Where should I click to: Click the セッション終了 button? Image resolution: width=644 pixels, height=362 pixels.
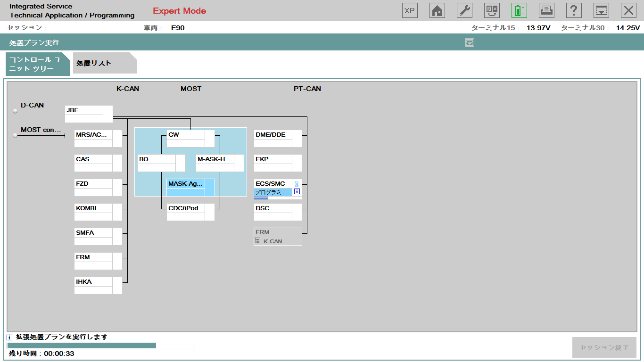[604, 347]
